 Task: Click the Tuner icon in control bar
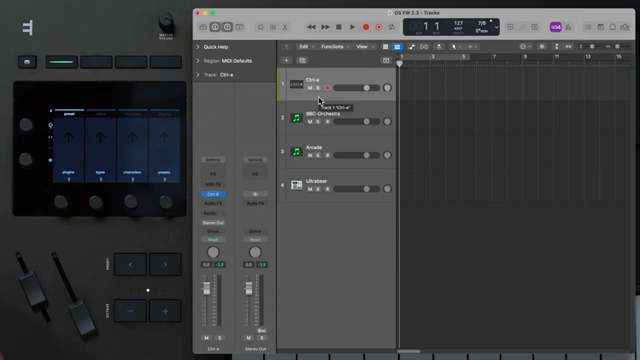522,27
